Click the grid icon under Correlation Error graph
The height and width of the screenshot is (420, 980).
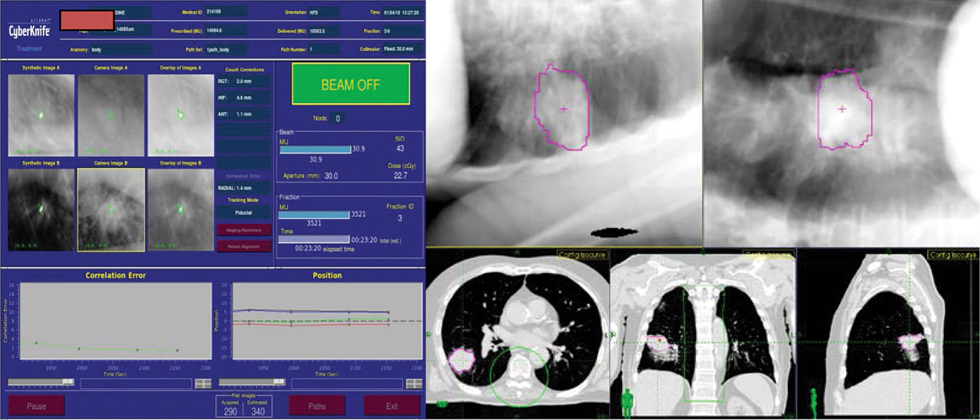pyautogui.click(x=203, y=384)
